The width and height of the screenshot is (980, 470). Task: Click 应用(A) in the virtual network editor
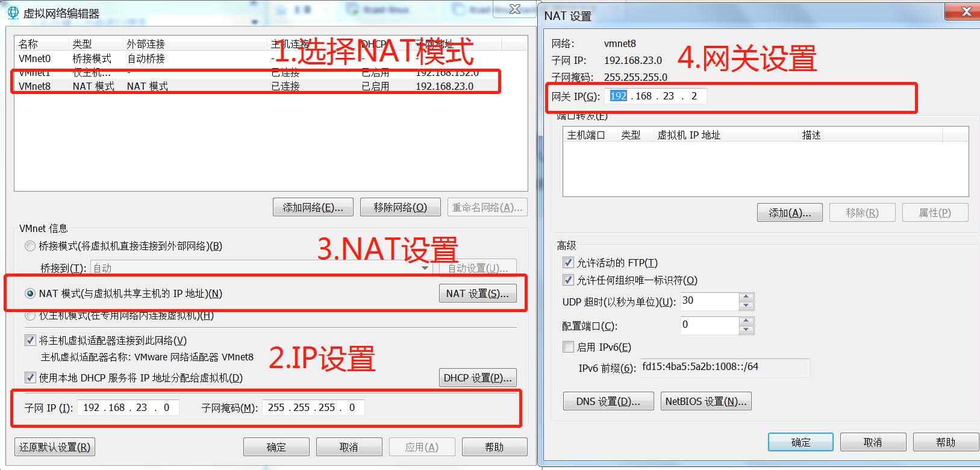422,447
